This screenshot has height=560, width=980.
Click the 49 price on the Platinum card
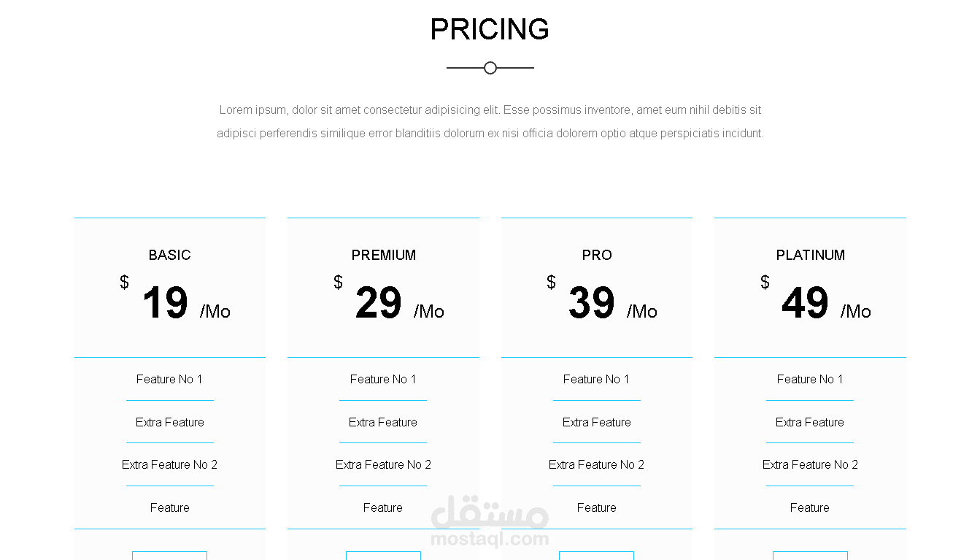tap(805, 303)
